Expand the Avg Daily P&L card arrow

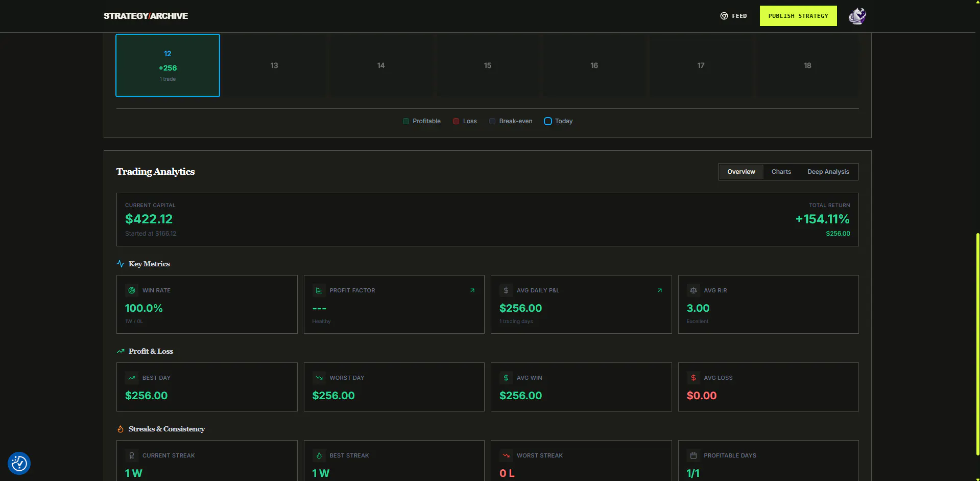coord(660,290)
